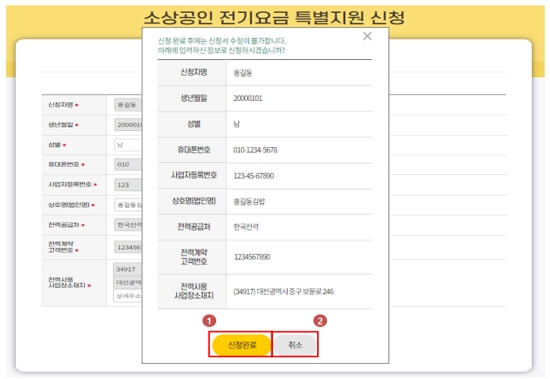This screenshot has height=379, width=550.
Task: Close the confirmation dialog with X
Action: [x=367, y=36]
